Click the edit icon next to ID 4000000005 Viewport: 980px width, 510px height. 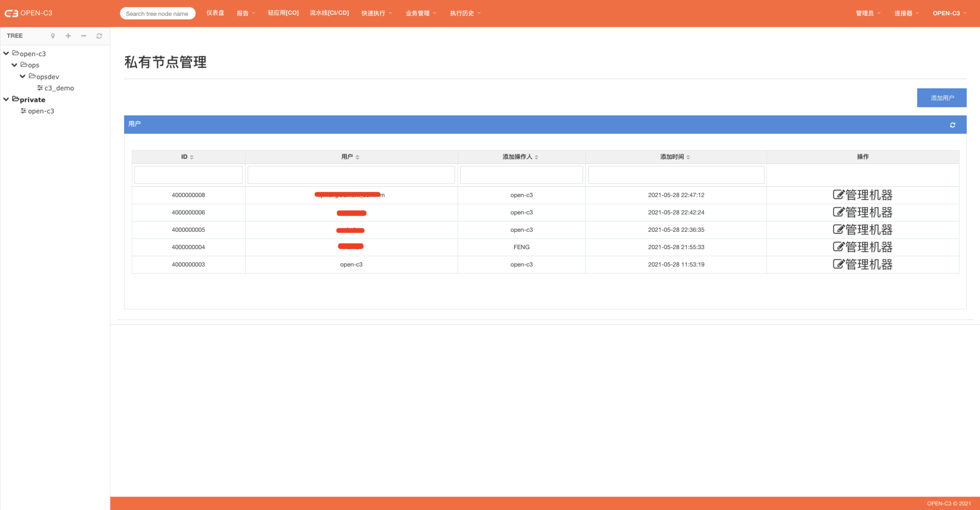(837, 229)
